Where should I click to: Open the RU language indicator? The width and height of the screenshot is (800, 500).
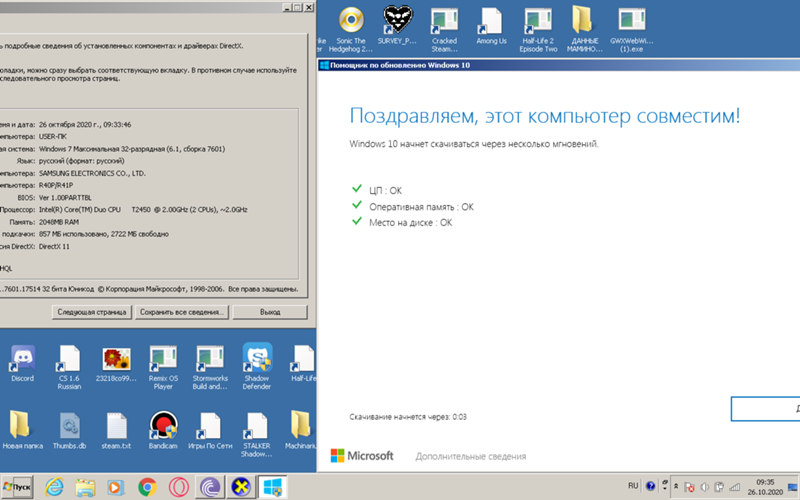[633, 486]
